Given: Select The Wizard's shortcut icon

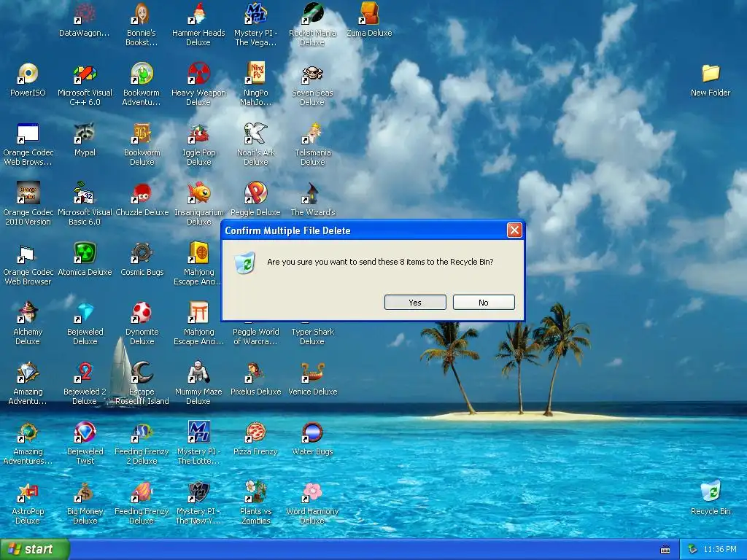Looking at the screenshot, I should [312, 199].
